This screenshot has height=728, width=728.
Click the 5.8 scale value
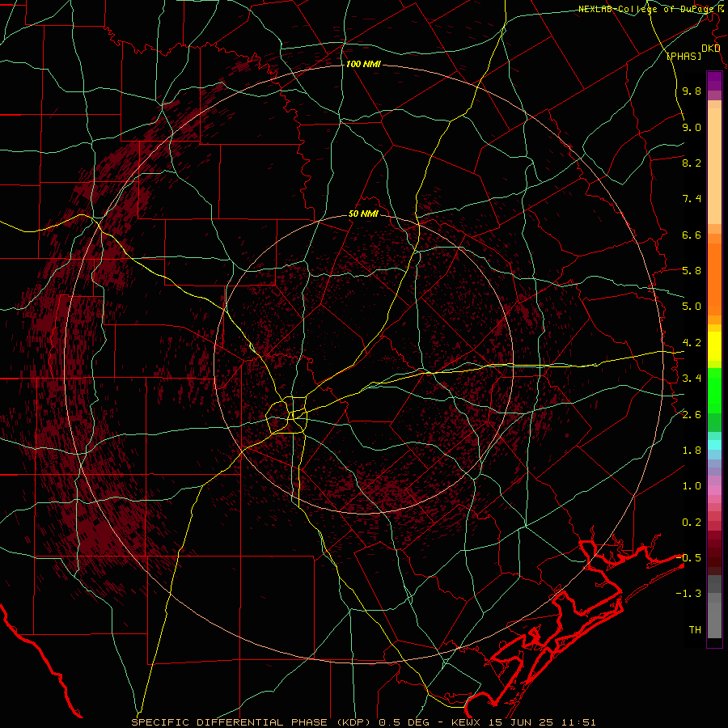tap(692, 271)
